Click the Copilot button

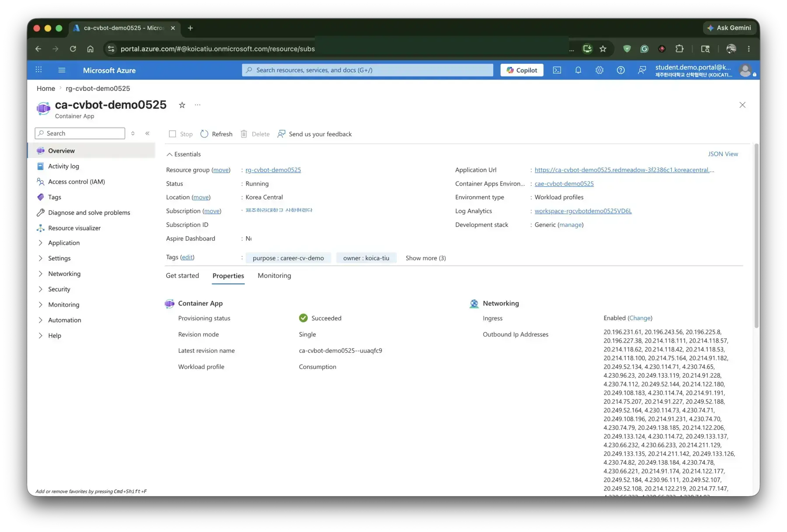click(x=522, y=70)
